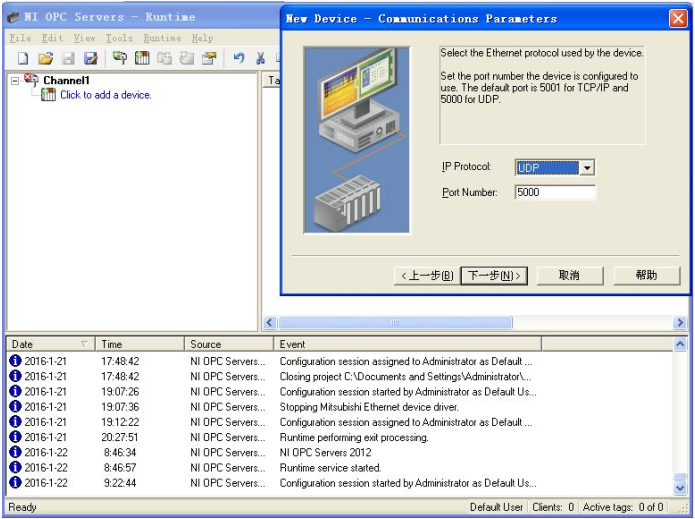The height and width of the screenshot is (519, 695).
Task: Click the New Project toolbar icon
Action: tap(23, 58)
